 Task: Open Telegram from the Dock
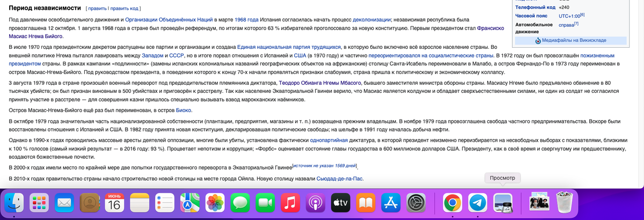pyautogui.click(x=478, y=203)
